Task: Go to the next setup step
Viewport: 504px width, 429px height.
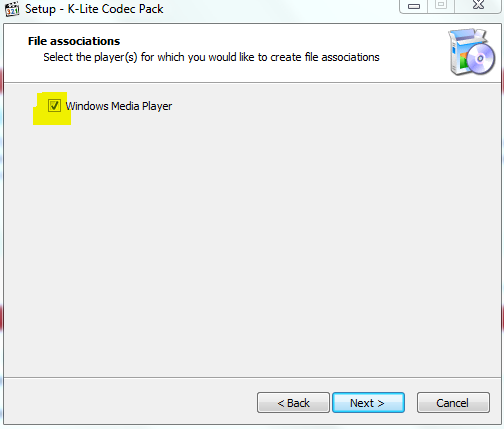Action: (x=368, y=403)
